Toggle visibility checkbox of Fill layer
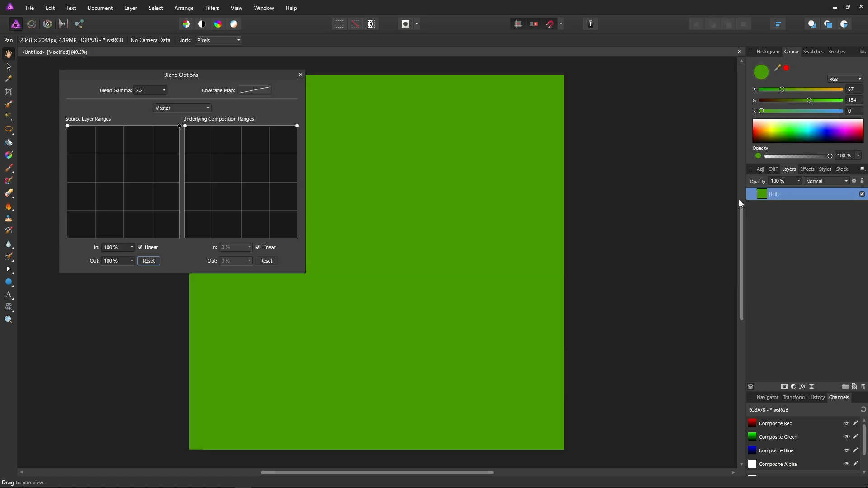 click(862, 194)
